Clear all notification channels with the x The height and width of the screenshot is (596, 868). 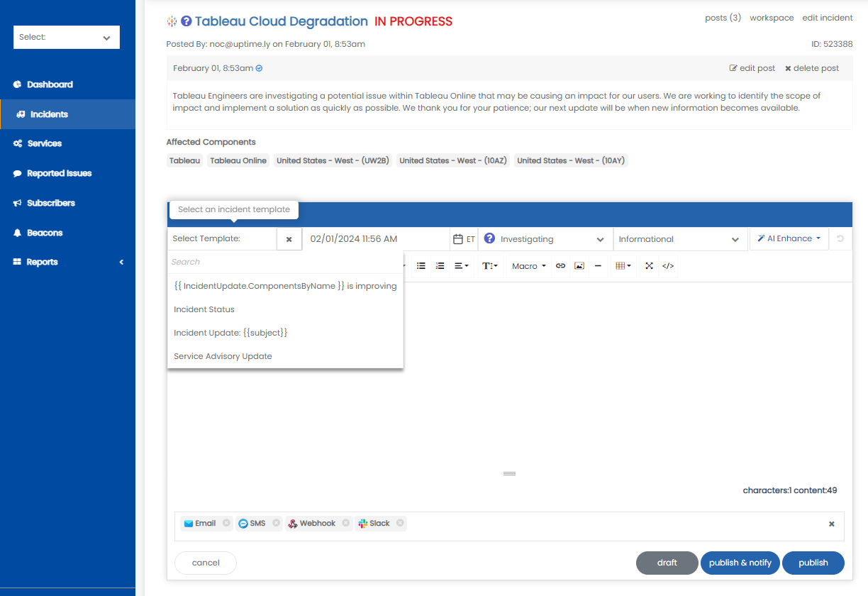tap(832, 524)
